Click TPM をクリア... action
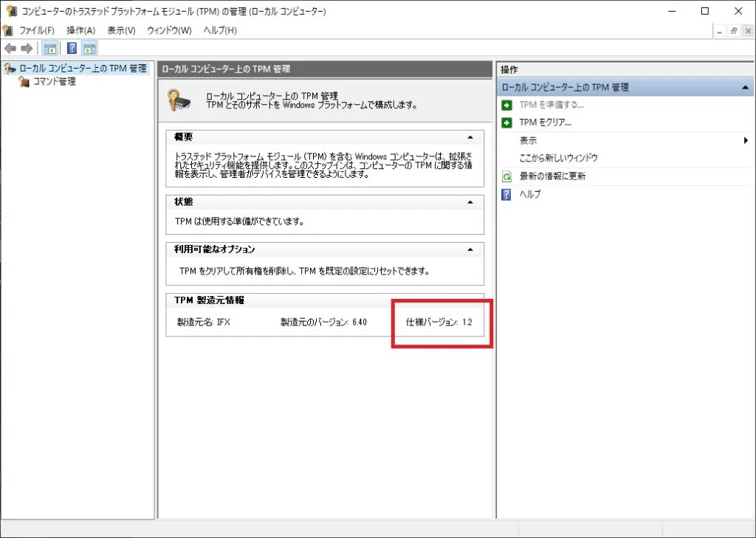This screenshot has height=538, width=756. pyautogui.click(x=546, y=123)
